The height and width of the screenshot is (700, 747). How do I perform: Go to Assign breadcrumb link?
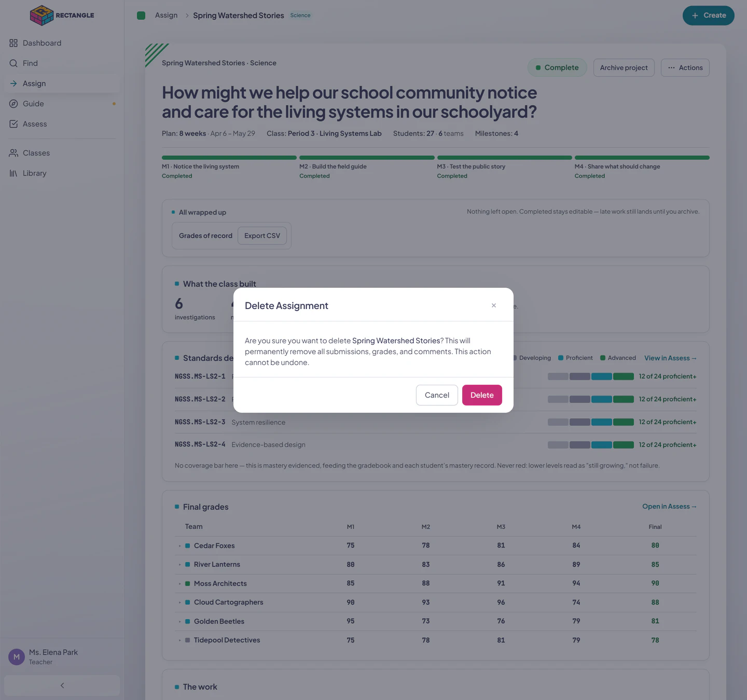[166, 16]
